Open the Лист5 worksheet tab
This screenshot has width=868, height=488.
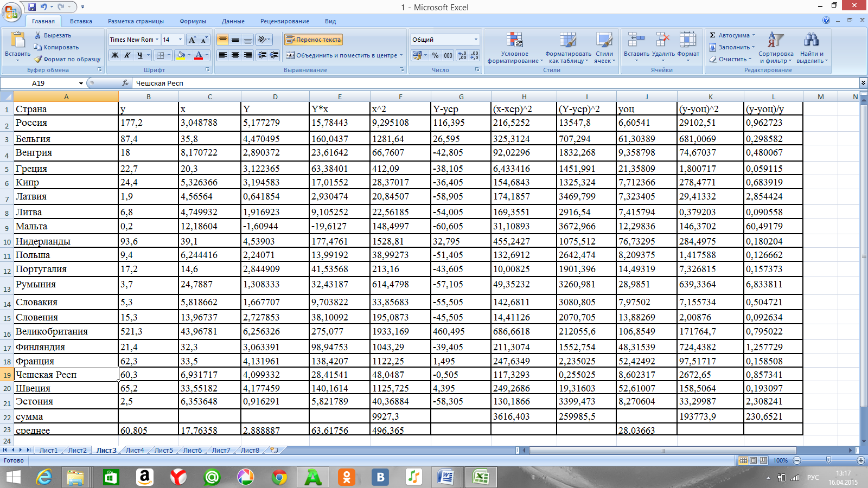coord(163,450)
